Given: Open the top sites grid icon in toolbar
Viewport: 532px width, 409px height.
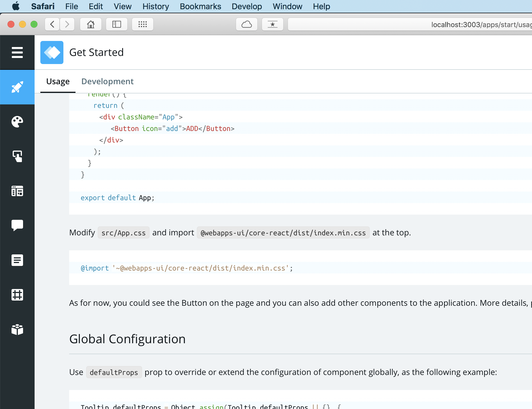Looking at the screenshot, I should [x=142, y=24].
